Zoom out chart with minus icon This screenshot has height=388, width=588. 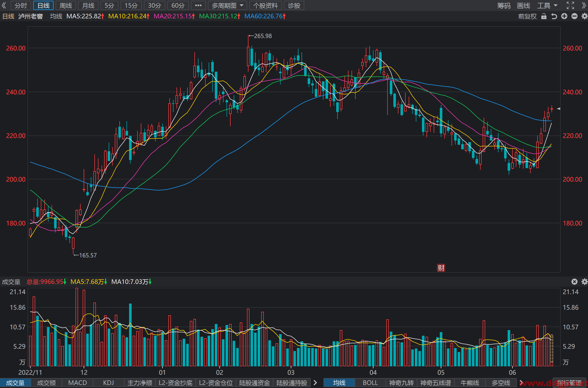point(574,16)
